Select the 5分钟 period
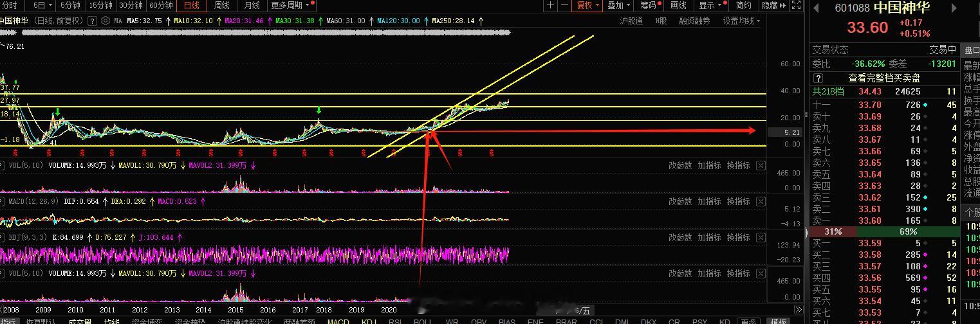Image resolution: width=980 pixels, height=324 pixels. (70, 5)
